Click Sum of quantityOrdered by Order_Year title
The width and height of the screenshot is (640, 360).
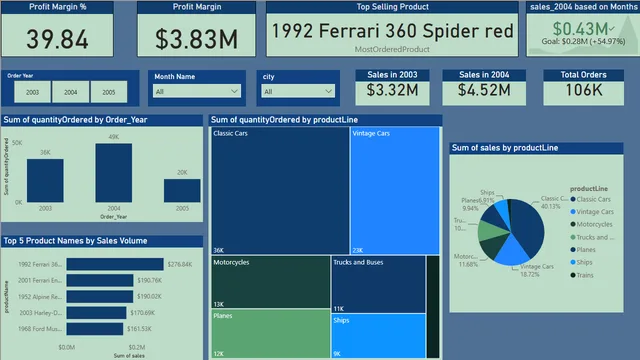(76, 120)
